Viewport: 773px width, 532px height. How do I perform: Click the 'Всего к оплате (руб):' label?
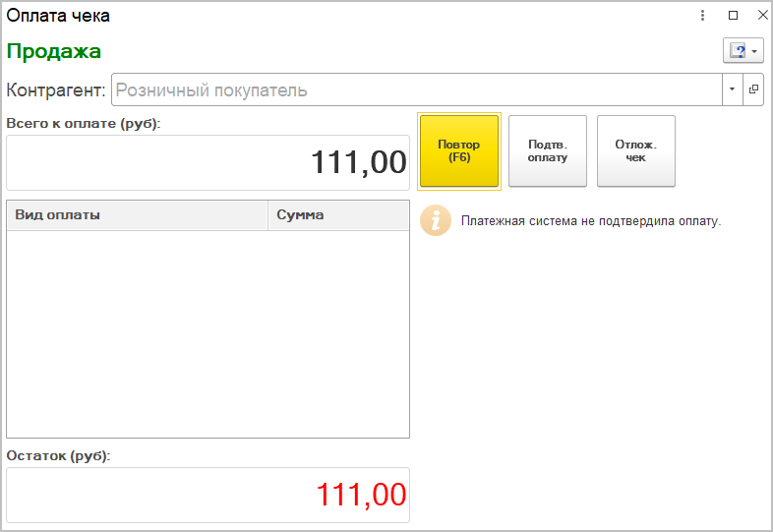[84, 123]
